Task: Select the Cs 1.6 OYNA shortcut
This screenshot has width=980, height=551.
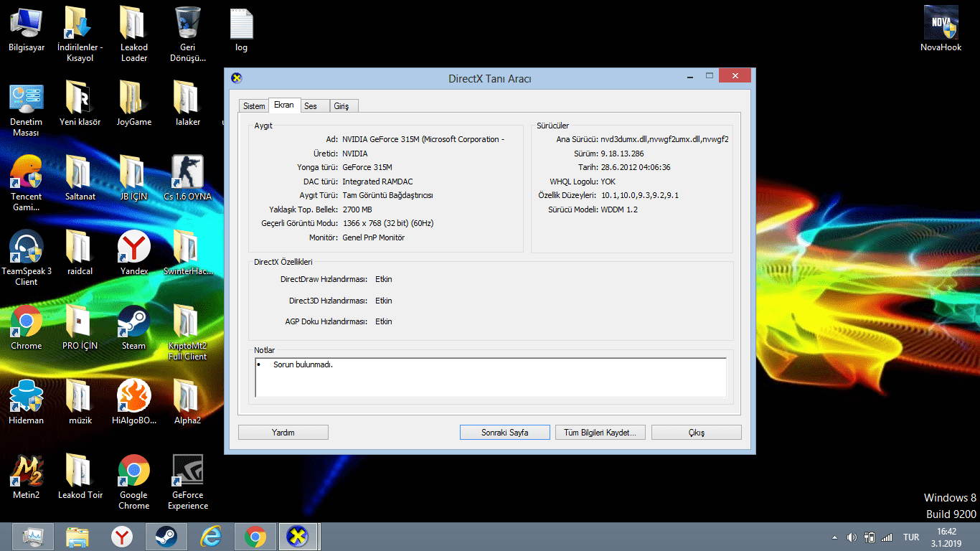Action: (x=187, y=179)
